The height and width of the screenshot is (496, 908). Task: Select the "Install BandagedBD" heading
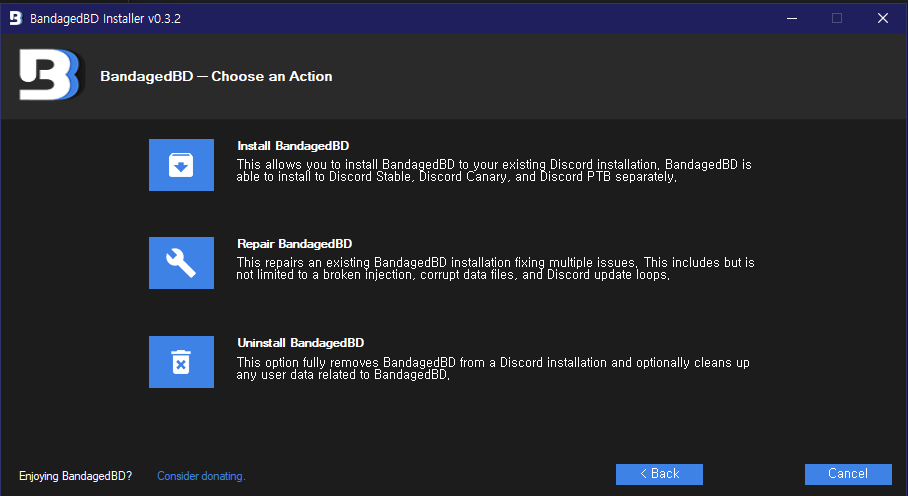(293, 146)
